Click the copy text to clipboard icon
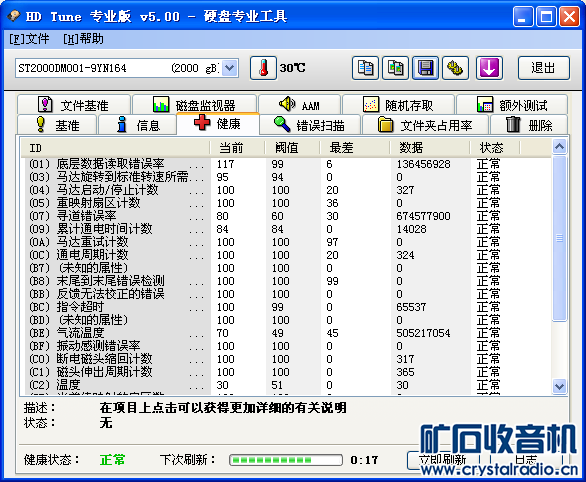 coord(365,68)
